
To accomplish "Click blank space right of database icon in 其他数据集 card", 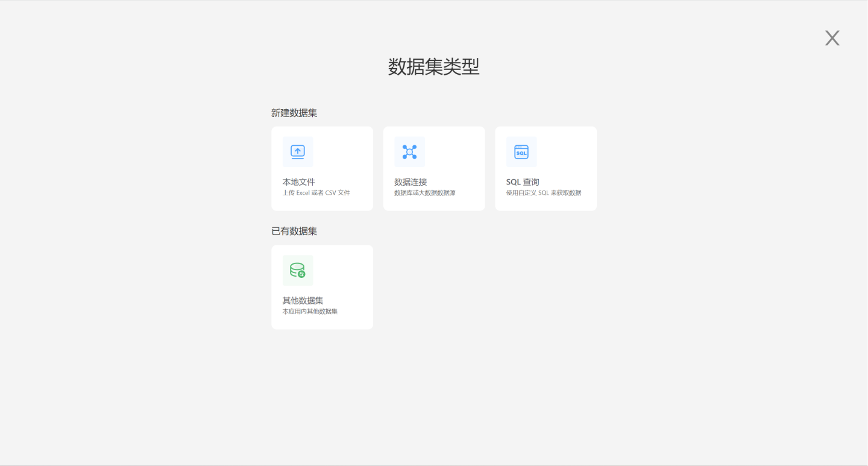I will tap(342, 270).
